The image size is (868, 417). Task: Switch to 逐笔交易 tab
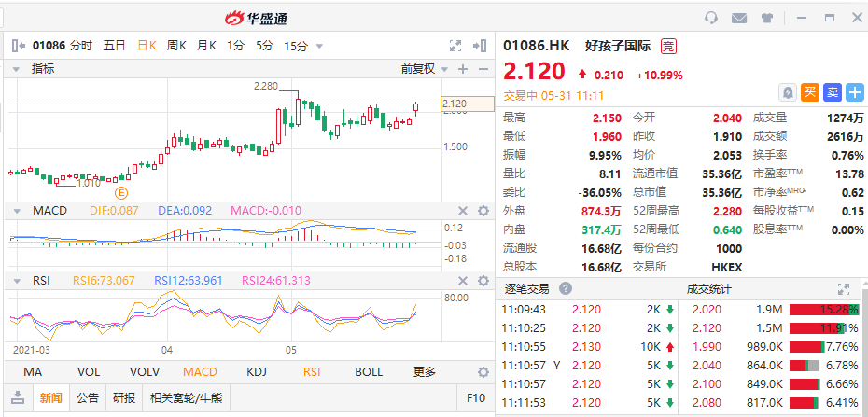coord(527,288)
